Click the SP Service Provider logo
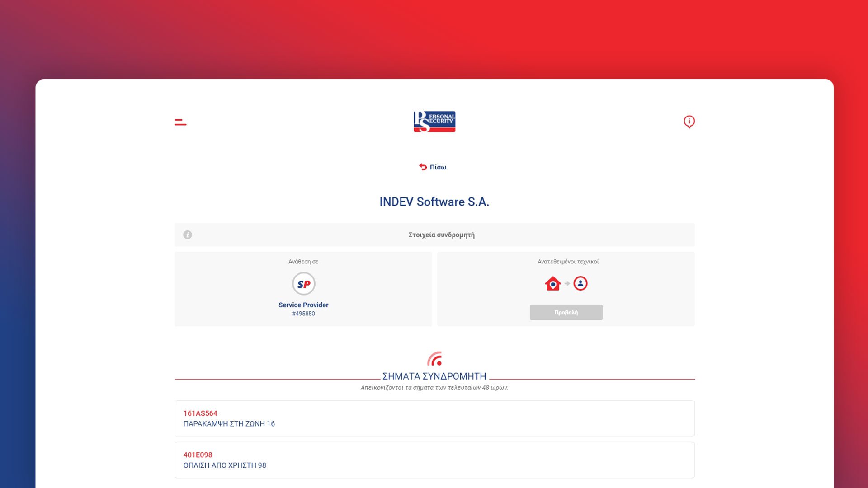Viewport: 868px width, 488px height. pyautogui.click(x=304, y=284)
